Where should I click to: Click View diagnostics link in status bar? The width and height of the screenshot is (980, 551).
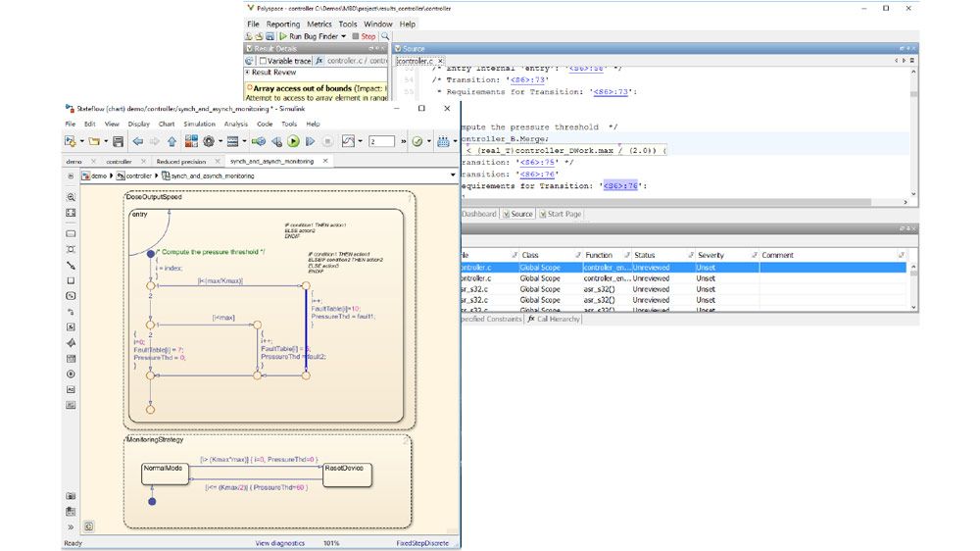(279, 542)
